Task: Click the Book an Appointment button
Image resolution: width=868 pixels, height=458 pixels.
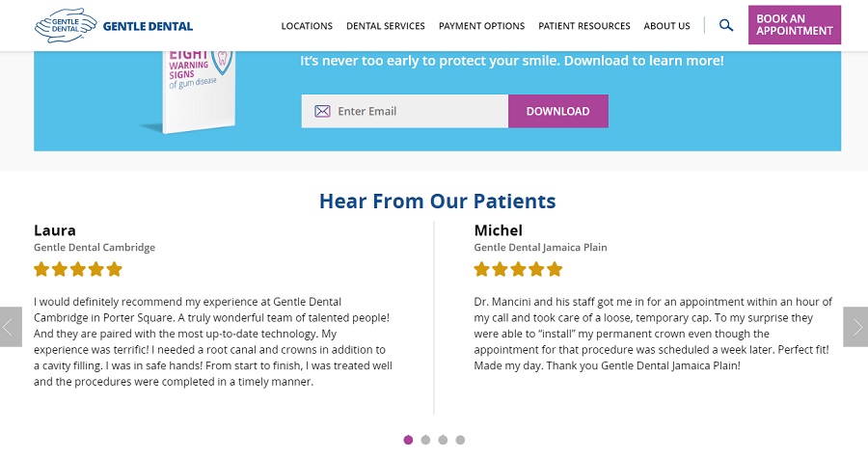Action: [794, 25]
